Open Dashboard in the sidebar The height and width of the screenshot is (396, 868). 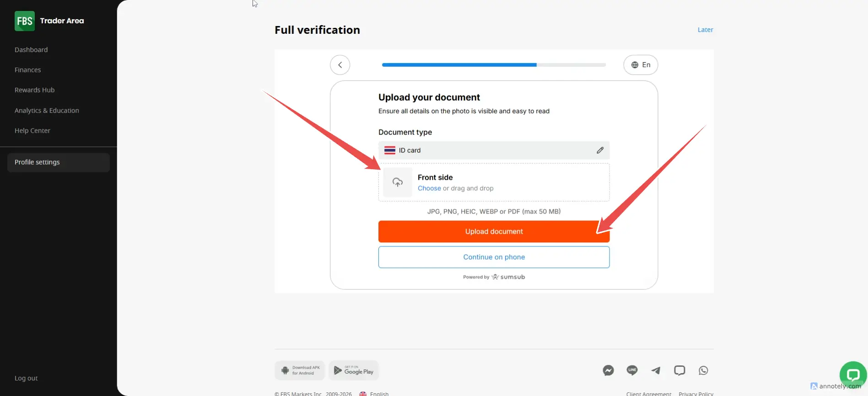(31, 50)
